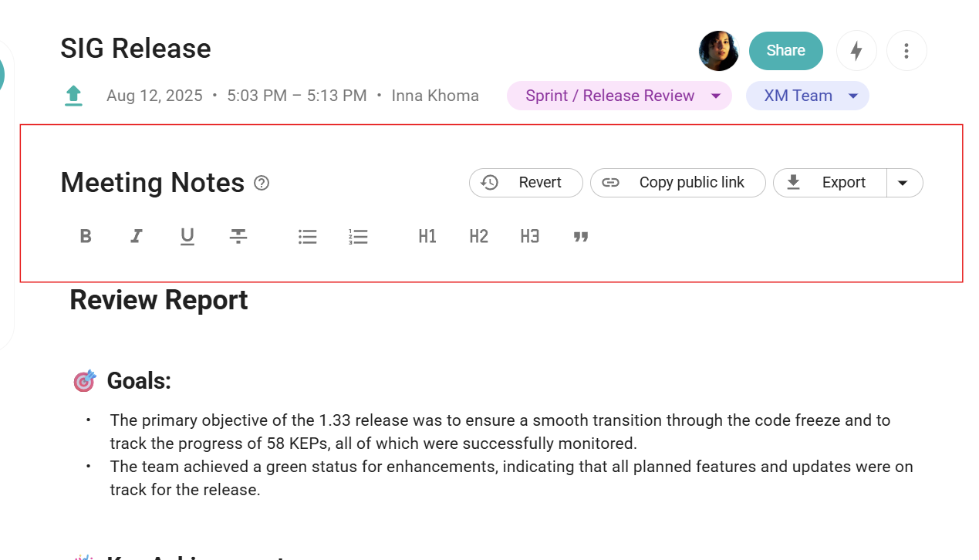Insert a numbered list
Viewport: 979px width, 560px height.
358,237
